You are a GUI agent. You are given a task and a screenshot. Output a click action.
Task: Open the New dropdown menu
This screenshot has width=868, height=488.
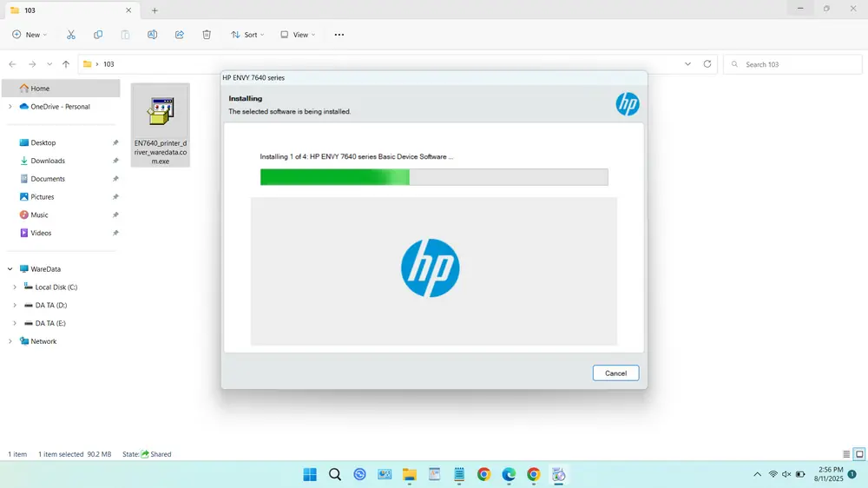30,35
